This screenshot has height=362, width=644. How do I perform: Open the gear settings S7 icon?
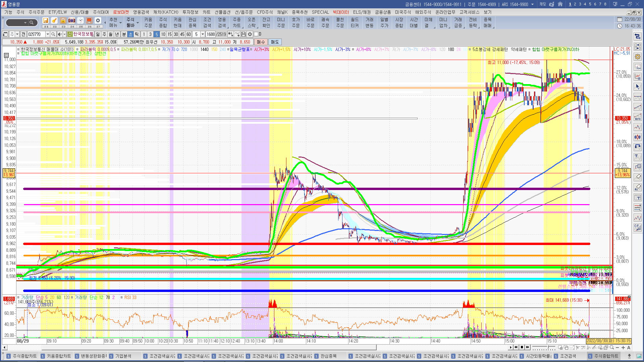pos(98,21)
